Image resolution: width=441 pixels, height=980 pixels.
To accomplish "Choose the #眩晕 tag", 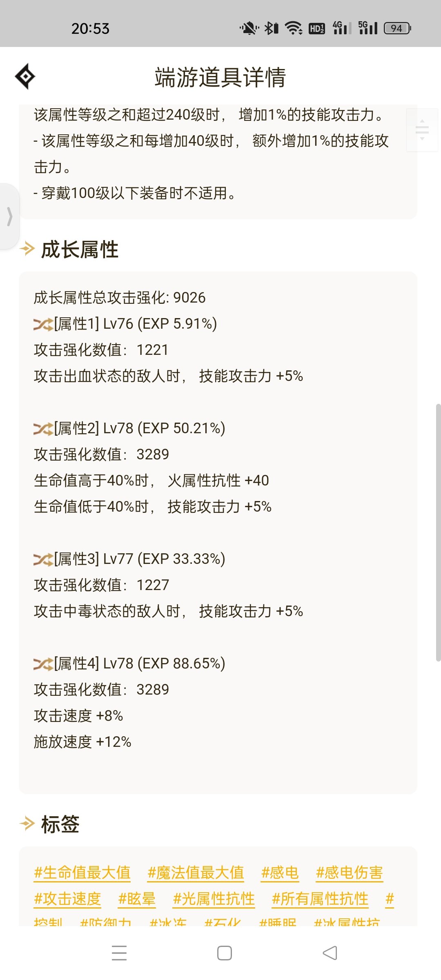I will 137,899.
